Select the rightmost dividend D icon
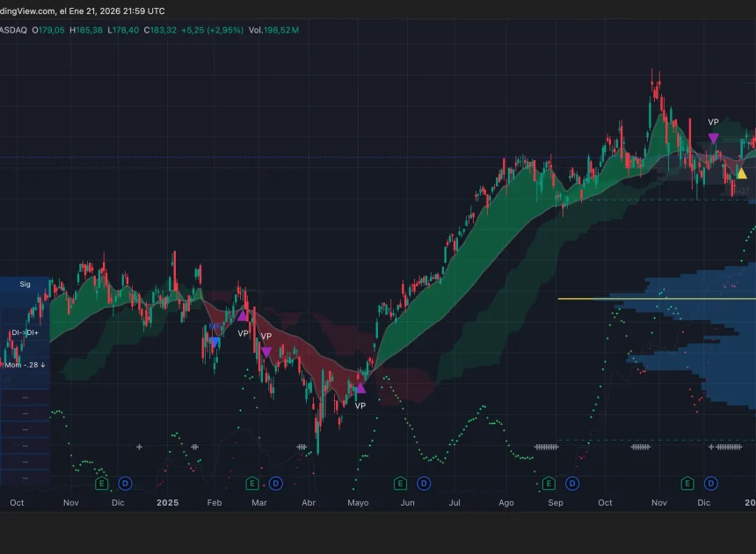 710,483
